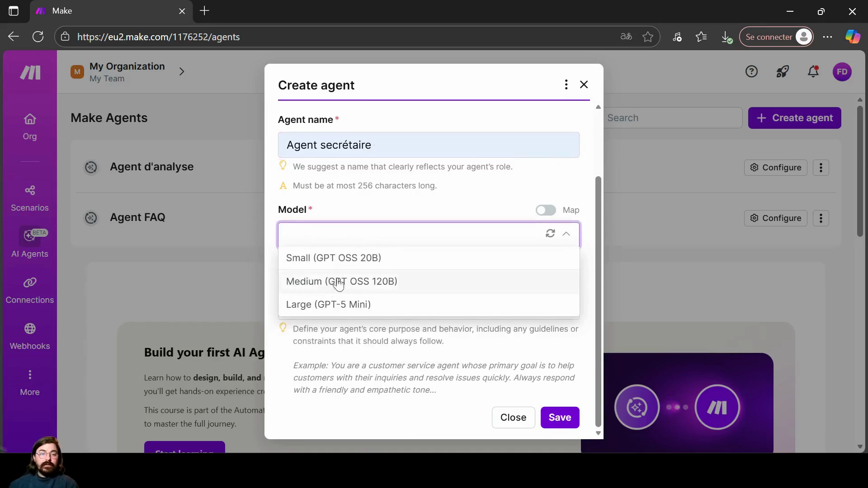Choose Large (GPT-5 Mini) option
This screenshot has height=488, width=868.
click(x=328, y=305)
